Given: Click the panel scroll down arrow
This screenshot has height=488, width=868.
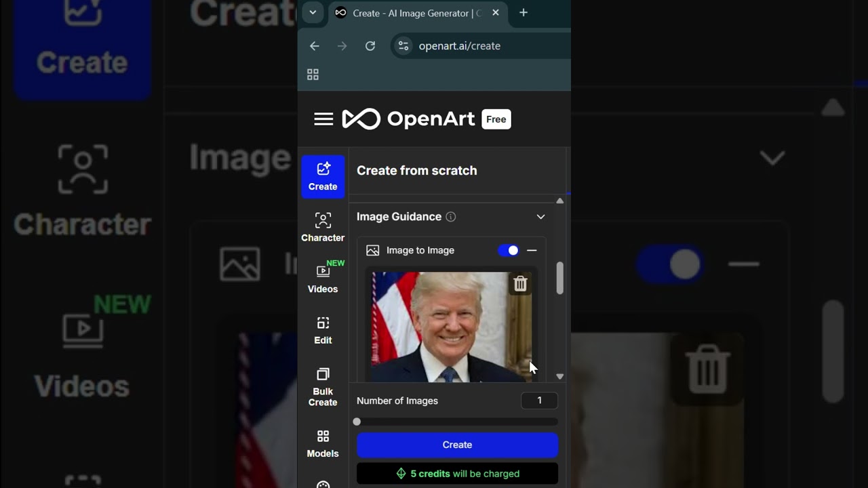Looking at the screenshot, I should (x=559, y=376).
